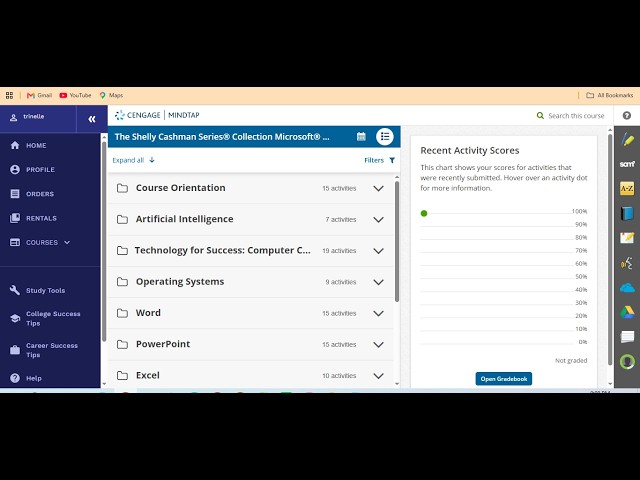Click the green search magnifier icon
Image resolution: width=640 pixels, height=480 pixels.
click(540, 116)
